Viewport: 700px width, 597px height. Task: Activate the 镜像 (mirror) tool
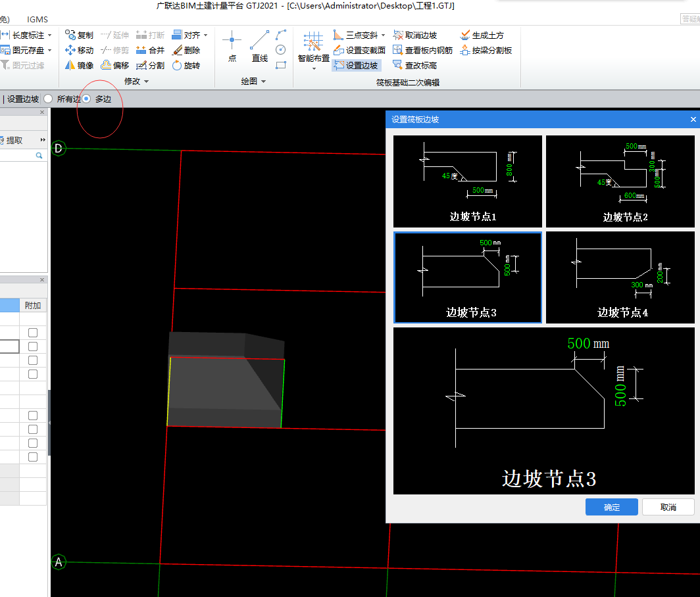pos(78,66)
